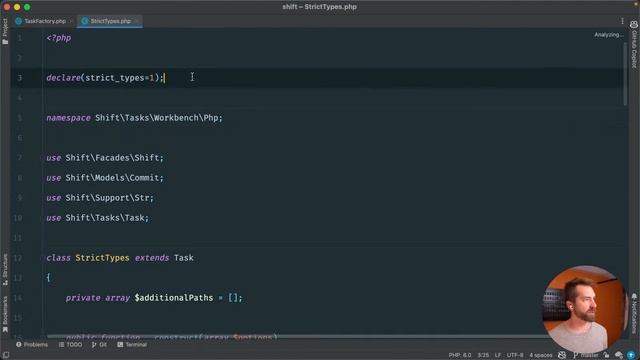Viewport: 640px width, 360px height.
Task: Click the StrictTypes class name
Action: pos(102,258)
